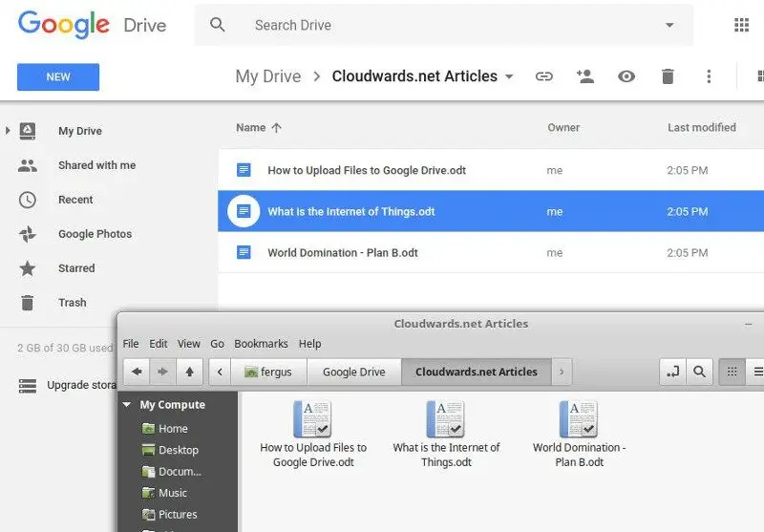Open Bookmarks menu in file manager
This screenshot has width=764, height=532.
pos(261,344)
